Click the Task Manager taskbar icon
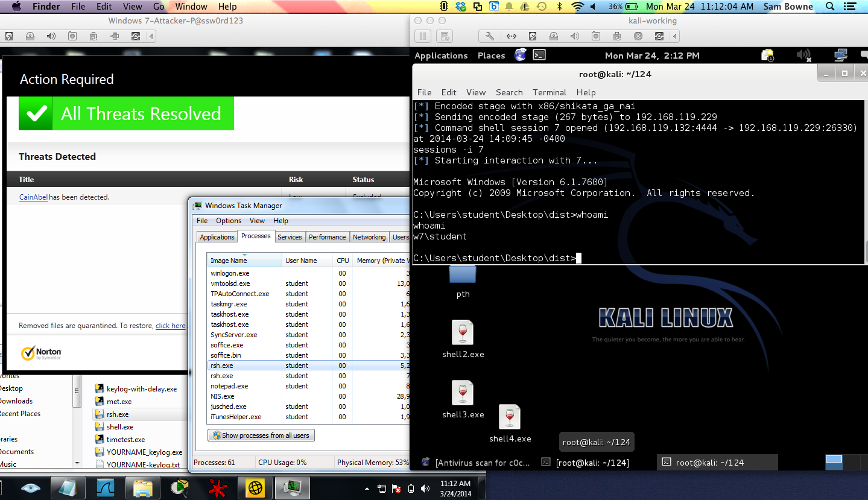This screenshot has width=868, height=500. [x=291, y=488]
